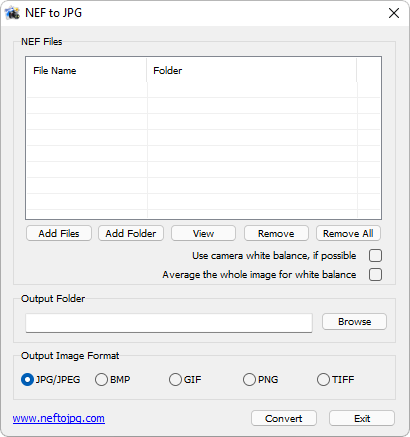Click the Add Files button
The height and width of the screenshot is (437, 410).
pos(59,233)
